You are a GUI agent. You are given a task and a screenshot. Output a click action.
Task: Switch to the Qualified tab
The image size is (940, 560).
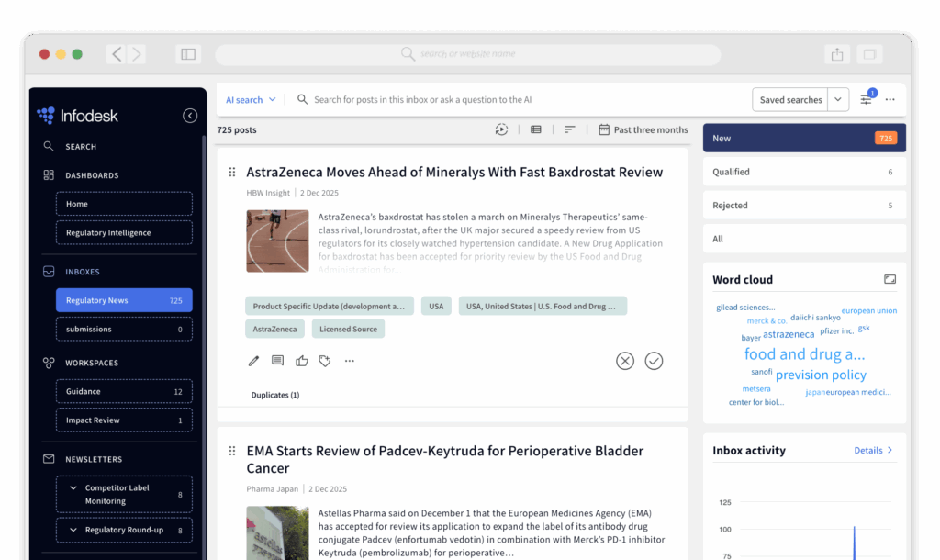coord(803,172)
